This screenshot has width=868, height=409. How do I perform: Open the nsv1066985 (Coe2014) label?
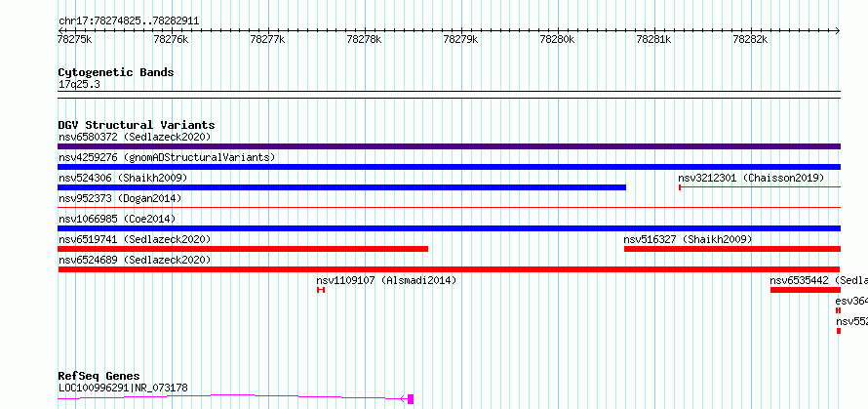(x=117, y=219)
